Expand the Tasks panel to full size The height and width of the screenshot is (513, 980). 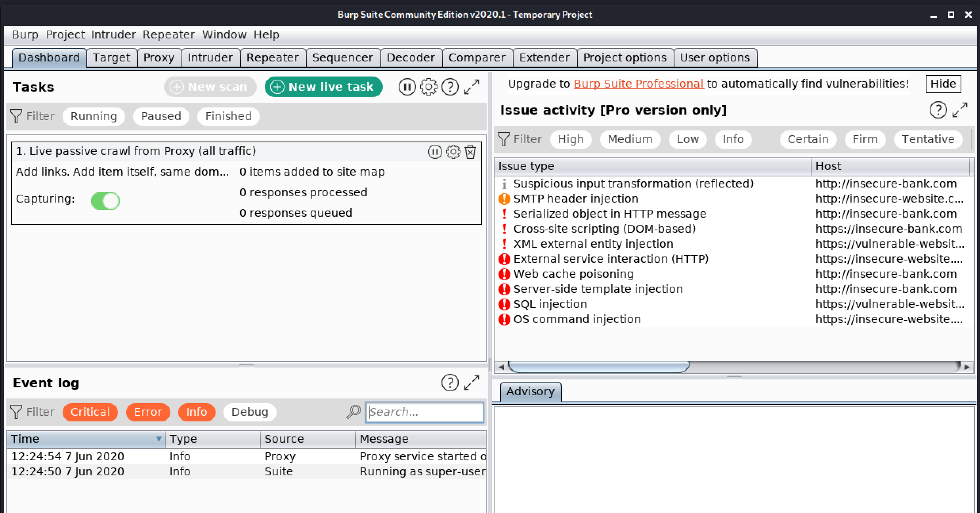click(472, 87)
